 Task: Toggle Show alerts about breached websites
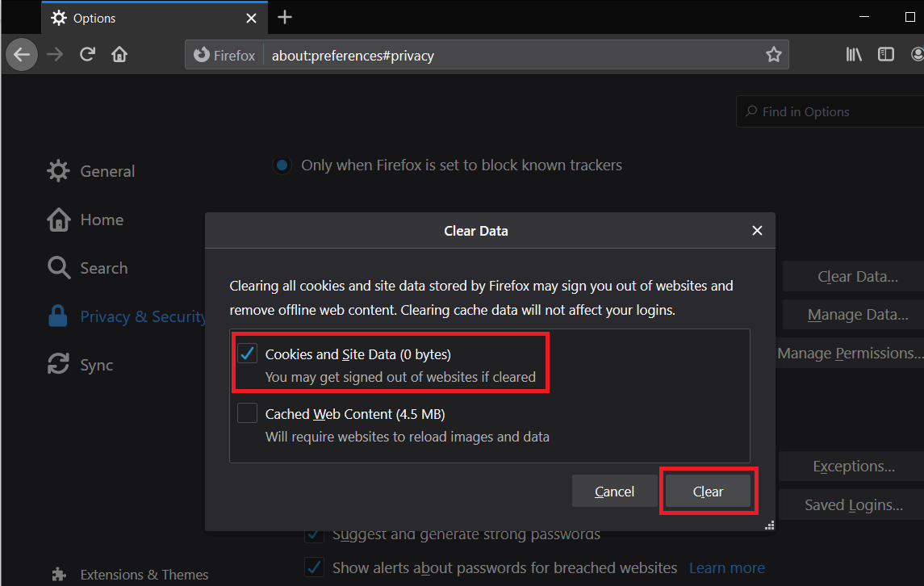314,567
